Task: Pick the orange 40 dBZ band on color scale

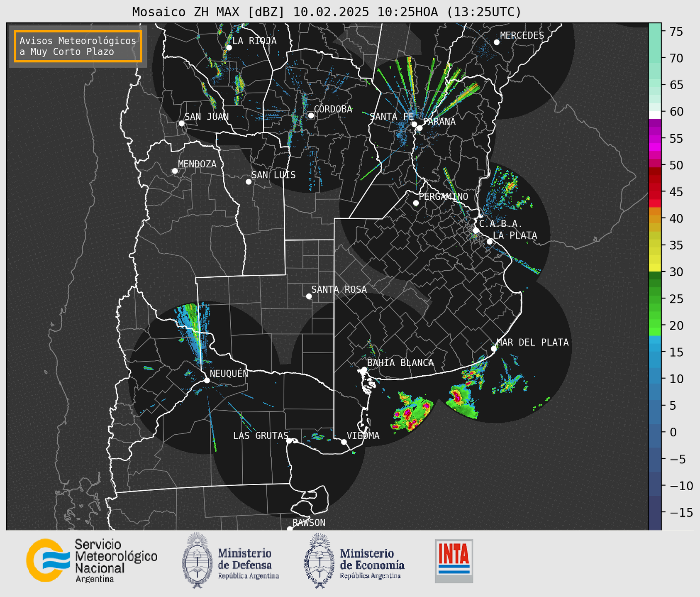Action: [x=655, y=218]
